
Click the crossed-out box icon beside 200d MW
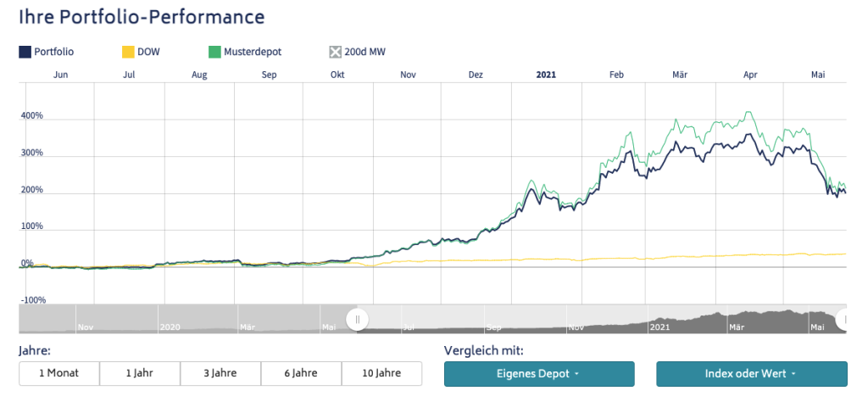pyautogui.click(x=335, y=52)
